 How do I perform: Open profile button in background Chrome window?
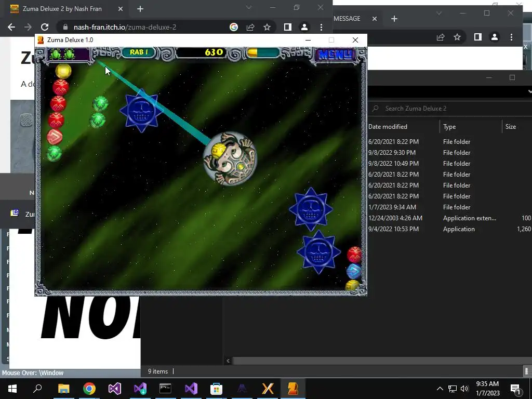495,37
